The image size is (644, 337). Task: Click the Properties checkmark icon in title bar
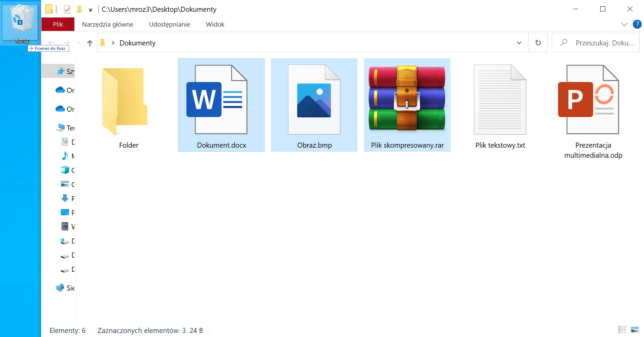pyautogui.click(x=67, y=9)
